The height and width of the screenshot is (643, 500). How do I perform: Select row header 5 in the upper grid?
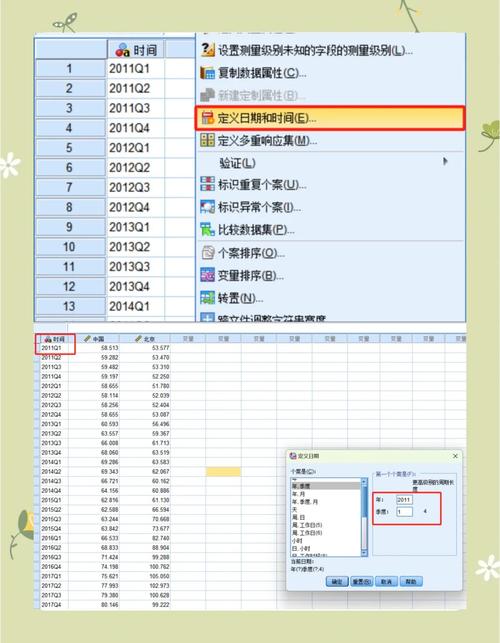coord(70,148)
